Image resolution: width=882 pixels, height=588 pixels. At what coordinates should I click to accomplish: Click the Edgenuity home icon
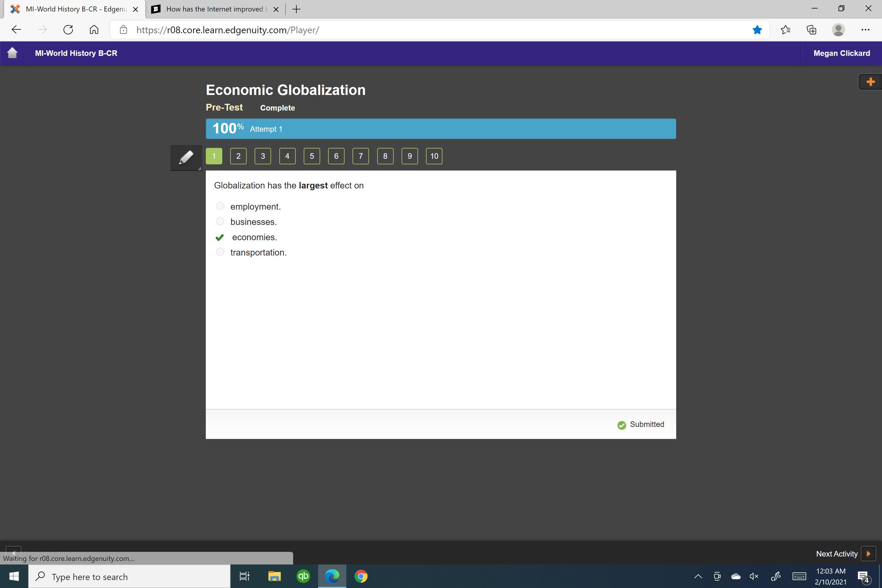(x=12, y=53)
